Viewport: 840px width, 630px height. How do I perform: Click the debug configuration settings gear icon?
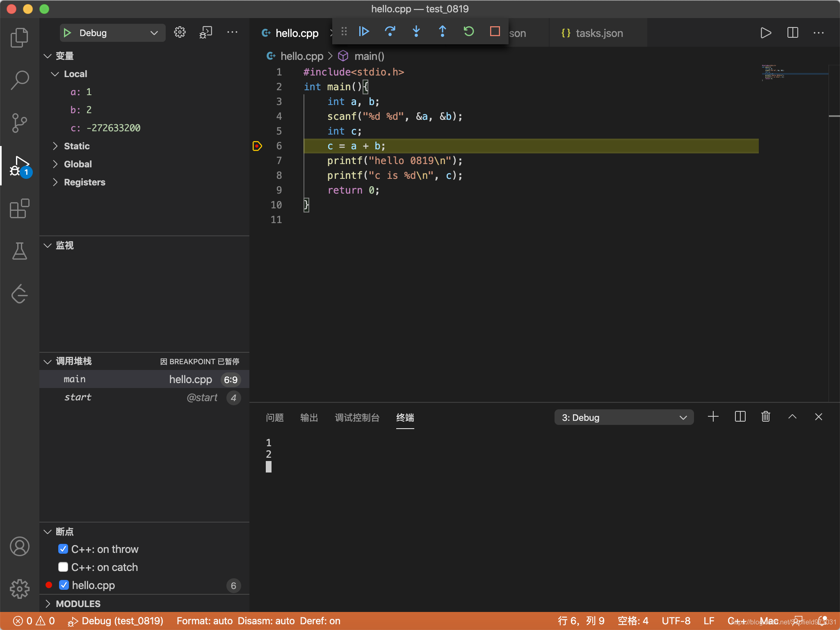[179, 32]
